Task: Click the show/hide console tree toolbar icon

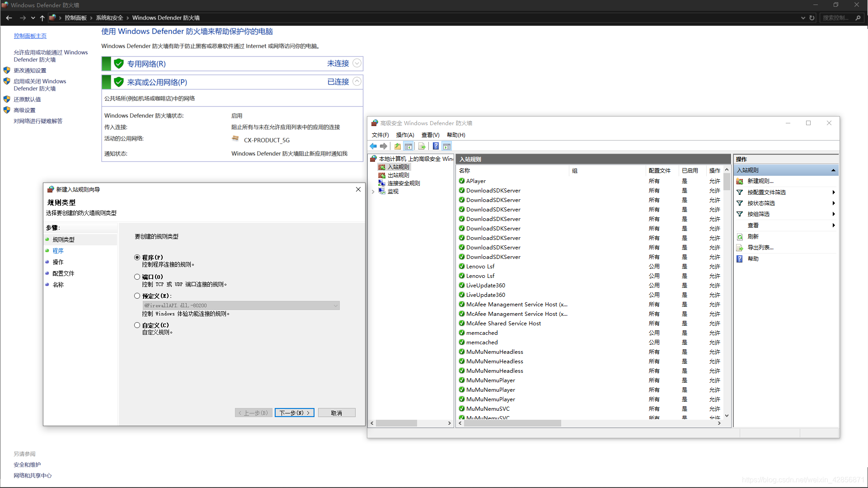Action: click(409, 145)
